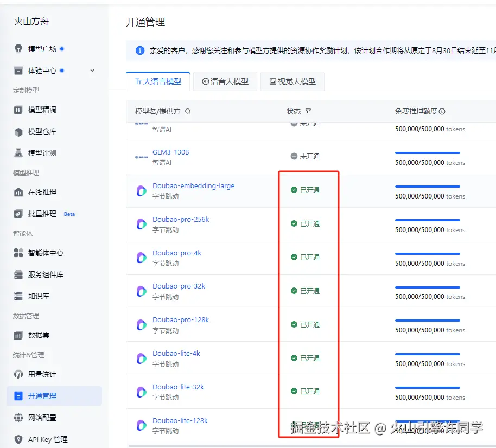Open Doubao-lite-32k model link
Image resolution: width=496 pixels, height=448 pixels.
(178, 387)
